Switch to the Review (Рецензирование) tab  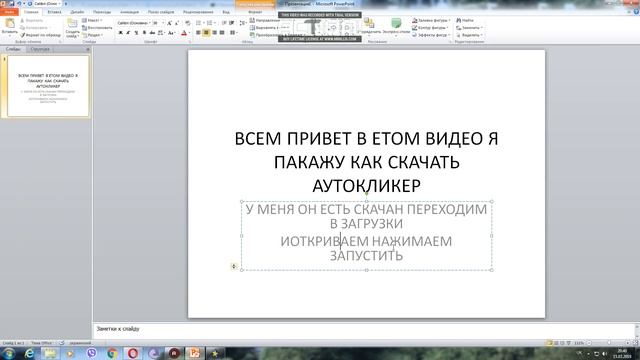(198, 12)
